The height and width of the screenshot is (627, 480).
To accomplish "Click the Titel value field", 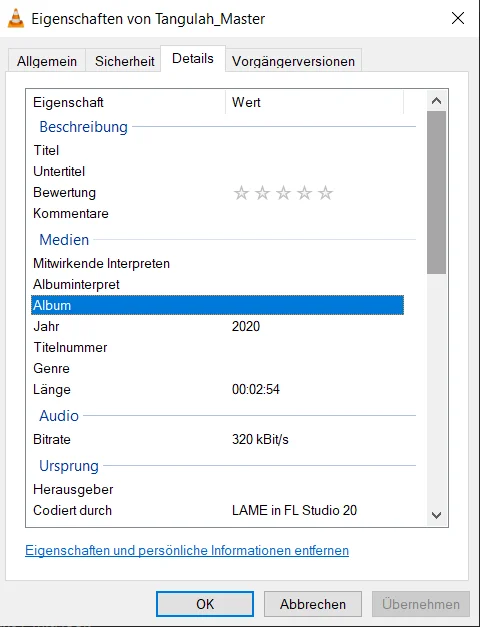I will (315, 150).
